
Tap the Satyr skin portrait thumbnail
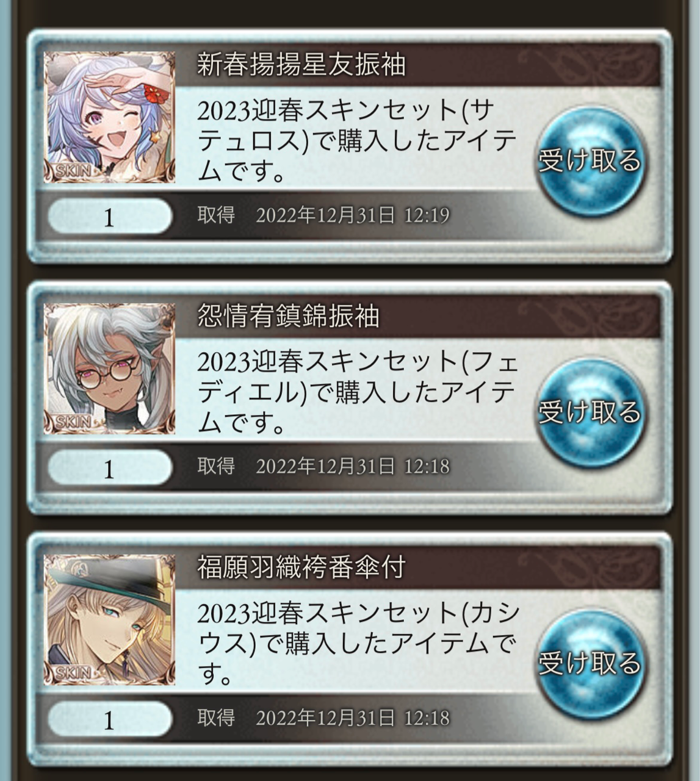(109, 117)
